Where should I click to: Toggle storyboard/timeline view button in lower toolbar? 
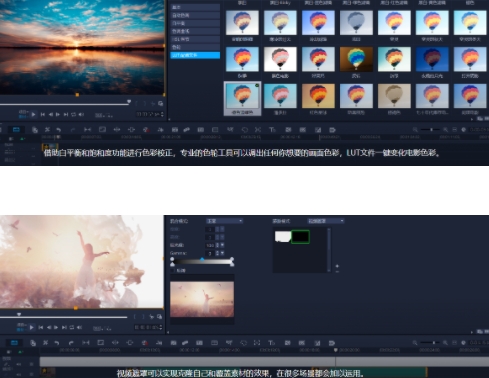(x=14, y=343)
